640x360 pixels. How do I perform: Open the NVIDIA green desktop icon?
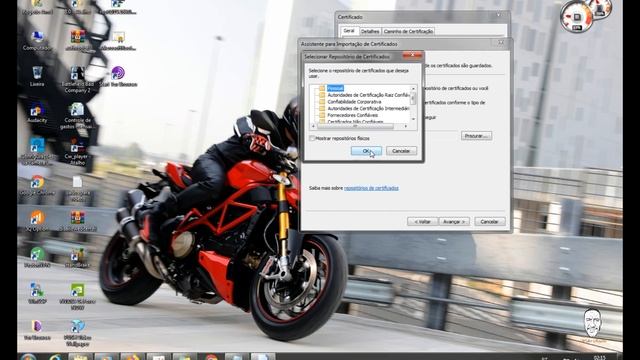pyautogui.click(x=77, y=296)
